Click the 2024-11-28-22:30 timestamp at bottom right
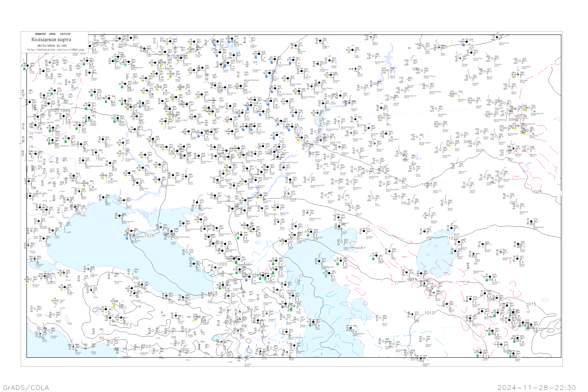Image resolution: width=588 pixels, height=392 pixels. point(536,387)
